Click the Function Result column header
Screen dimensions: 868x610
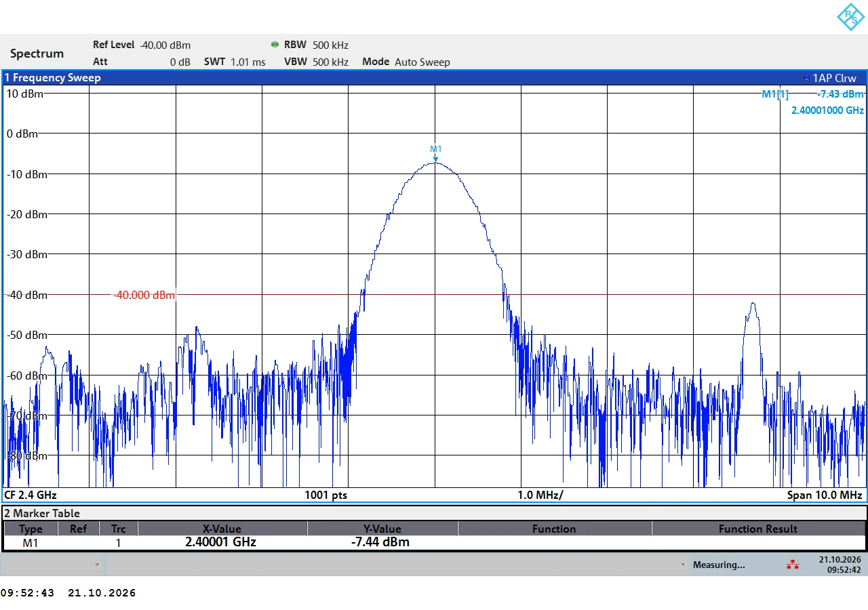(x=758, y=529)
